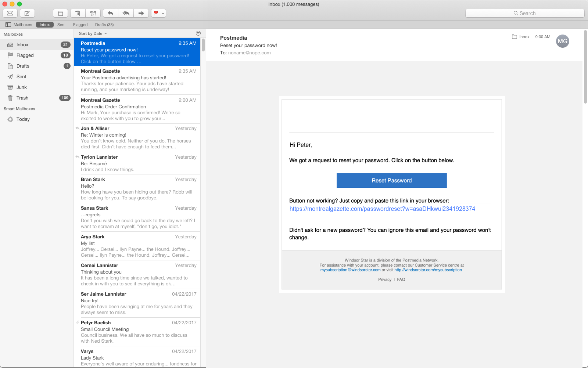Viewport: 588px width, 368px height.
Task: Open Postmedia Order Confirmation email
Action: click(137, 109)
